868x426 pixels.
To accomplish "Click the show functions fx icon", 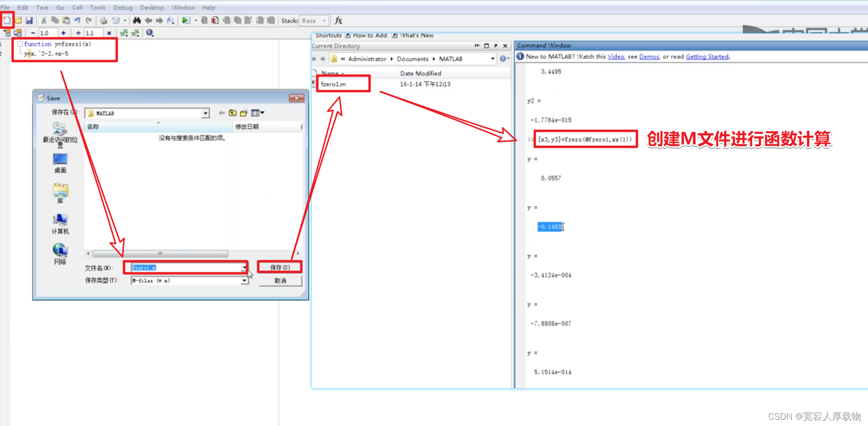I will 170,20.
